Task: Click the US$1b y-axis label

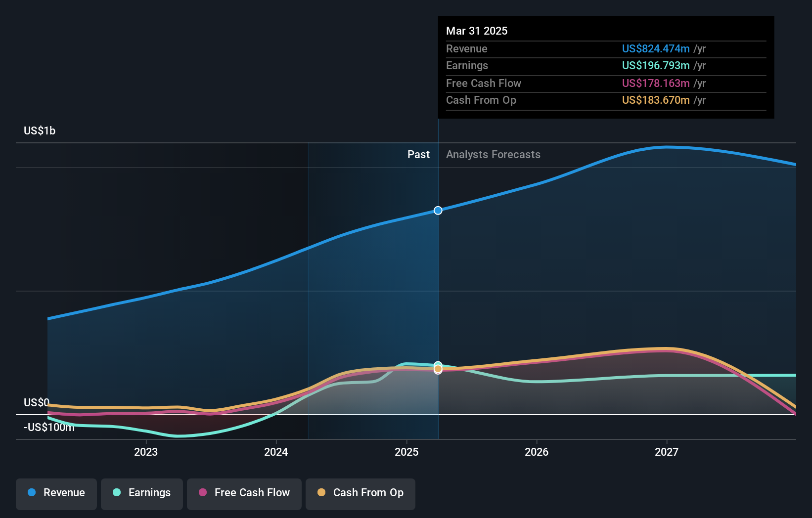Action: (x=40, y=130)
